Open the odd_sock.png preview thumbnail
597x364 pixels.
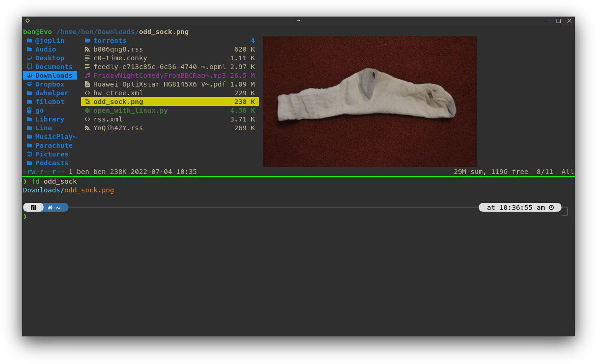point(370,101)
